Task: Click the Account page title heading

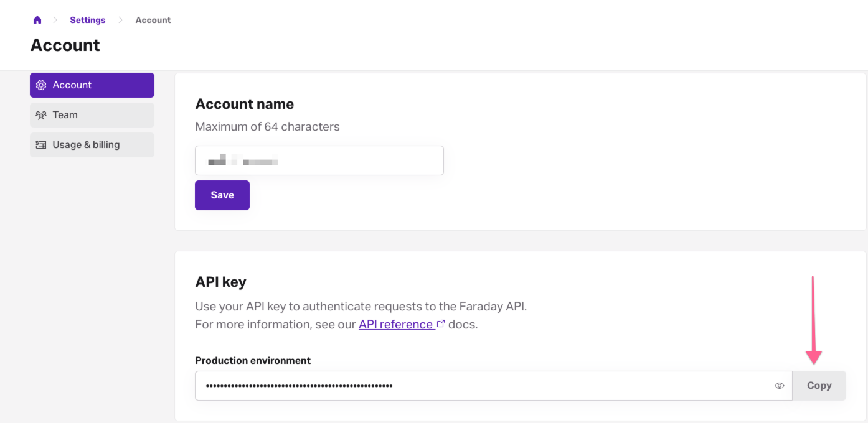Action: [x=65, y=45]
